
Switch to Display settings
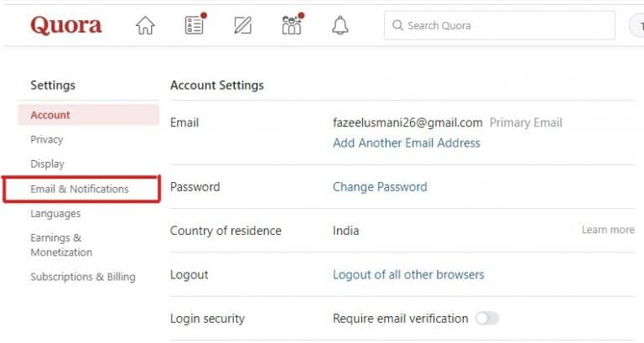47,164
